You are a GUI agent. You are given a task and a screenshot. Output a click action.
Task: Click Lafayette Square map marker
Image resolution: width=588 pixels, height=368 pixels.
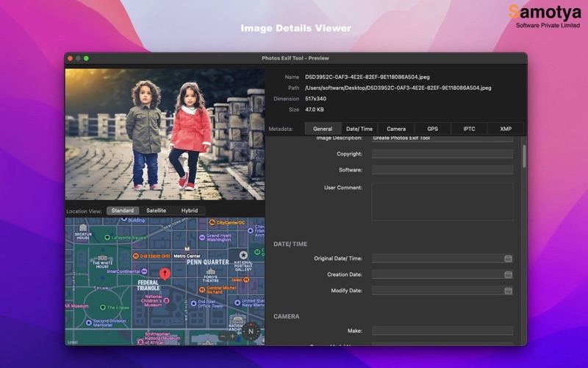(107, 237)
